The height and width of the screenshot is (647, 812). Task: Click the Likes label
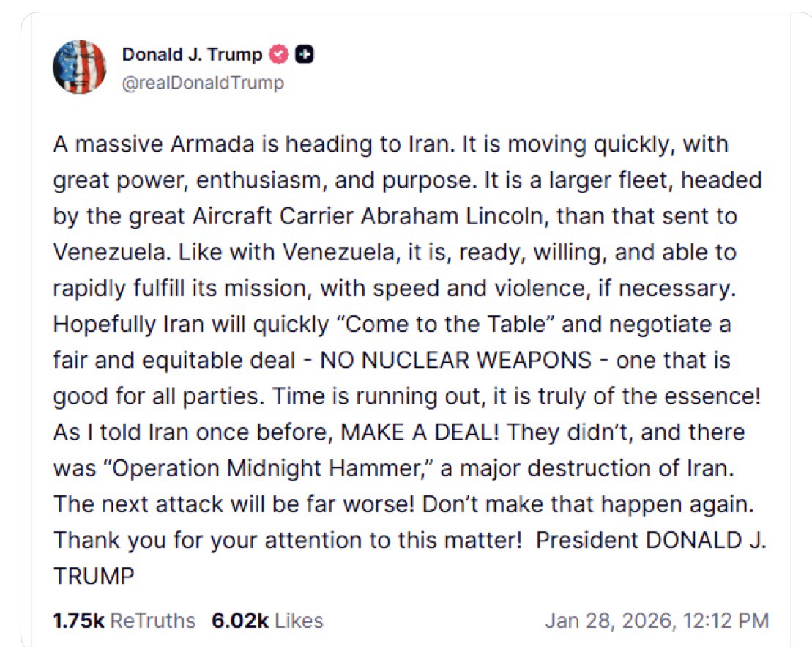click(297, 621)
